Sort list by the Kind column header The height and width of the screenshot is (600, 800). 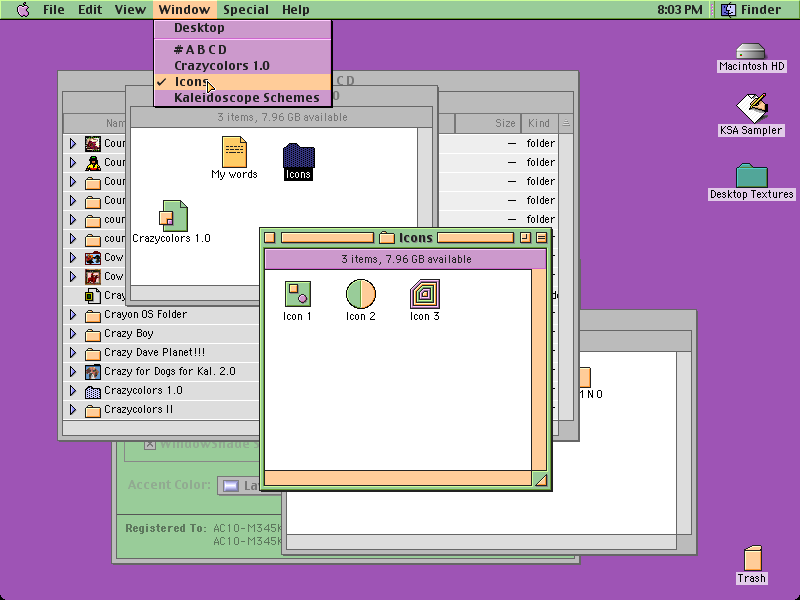pos(539,123)
